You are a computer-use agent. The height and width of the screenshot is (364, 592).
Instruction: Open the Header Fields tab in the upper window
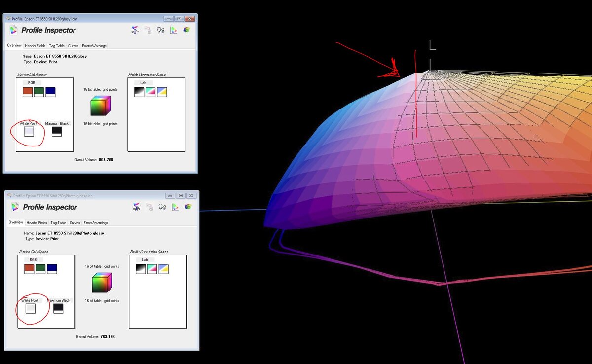[35, 46]
